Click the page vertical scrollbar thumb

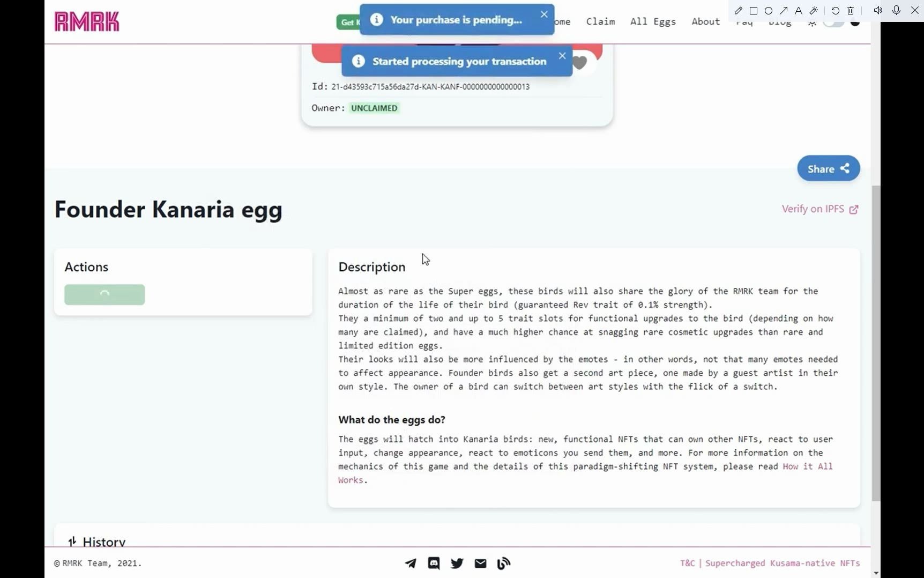[x=876, y=343]
